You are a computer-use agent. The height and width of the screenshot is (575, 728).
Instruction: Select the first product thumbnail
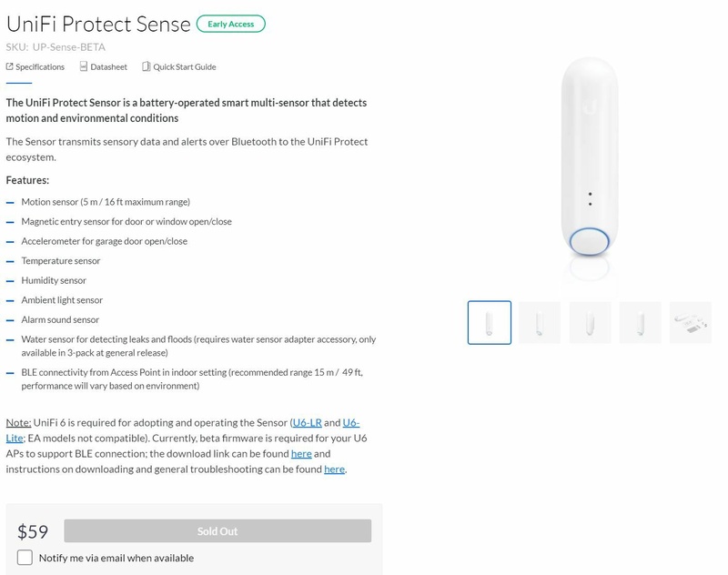tap(490, 323)
